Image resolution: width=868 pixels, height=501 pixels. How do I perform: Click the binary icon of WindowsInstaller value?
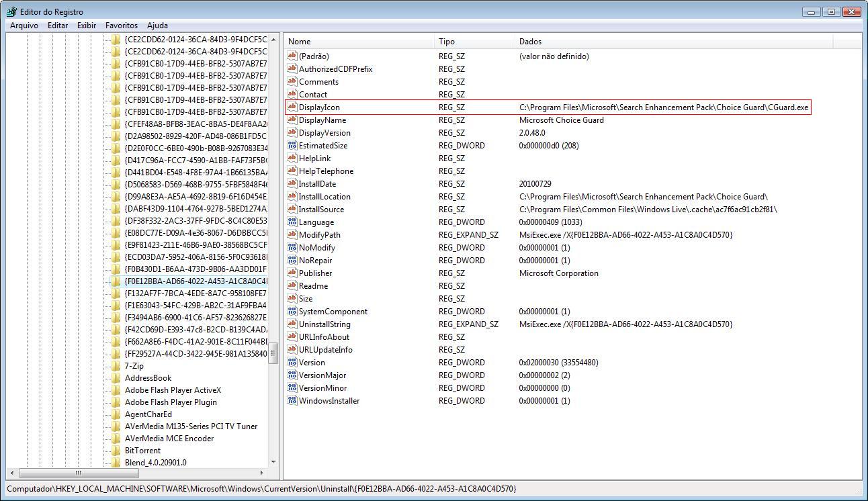[x=292, y=400]
